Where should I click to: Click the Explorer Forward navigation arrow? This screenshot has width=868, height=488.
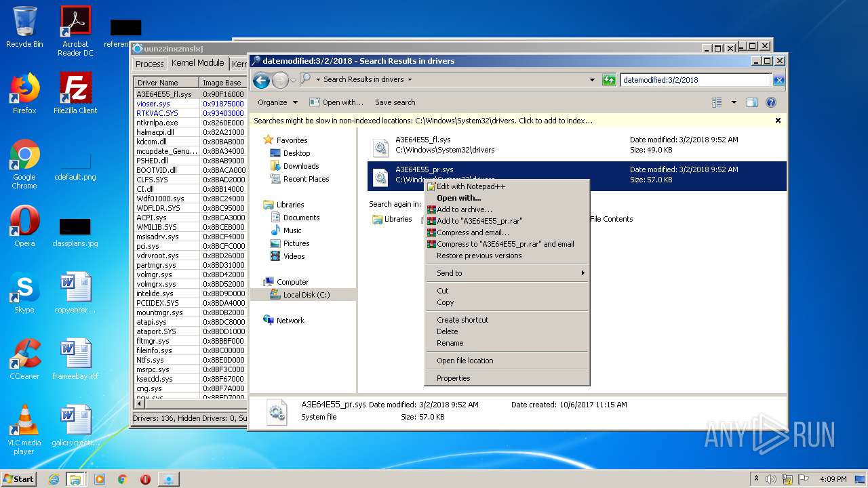pyautogui.click(x=280, y=80)
